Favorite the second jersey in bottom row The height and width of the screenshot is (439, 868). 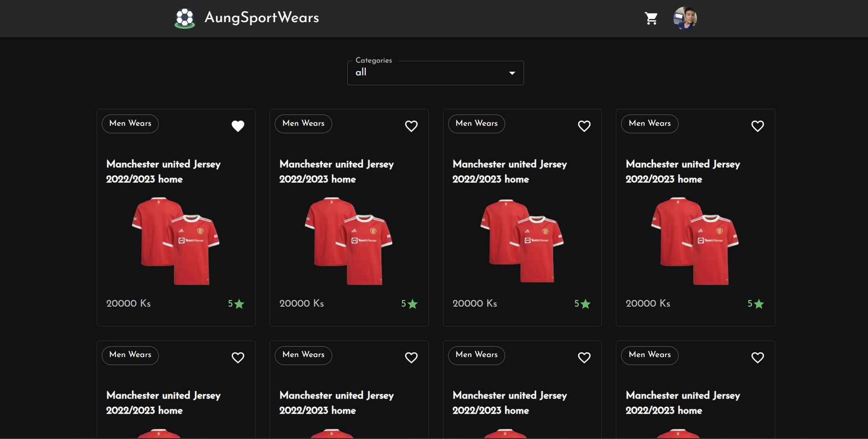411,358
